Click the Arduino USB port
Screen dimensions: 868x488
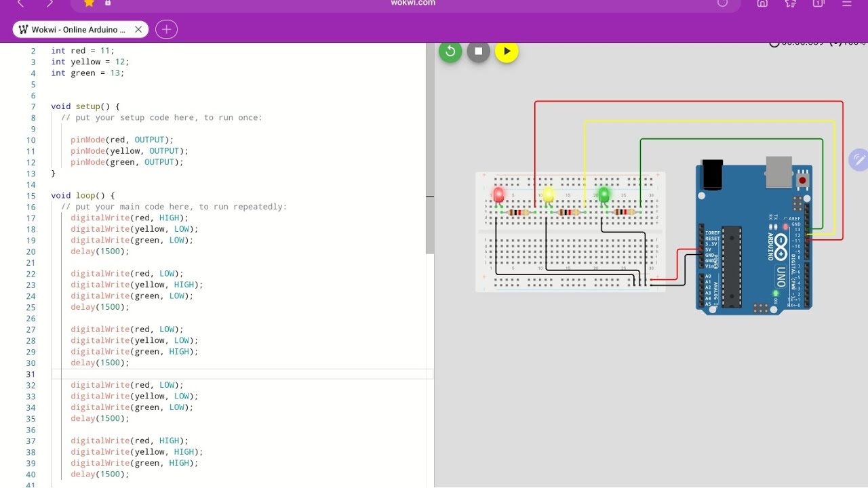coord(779,171)
